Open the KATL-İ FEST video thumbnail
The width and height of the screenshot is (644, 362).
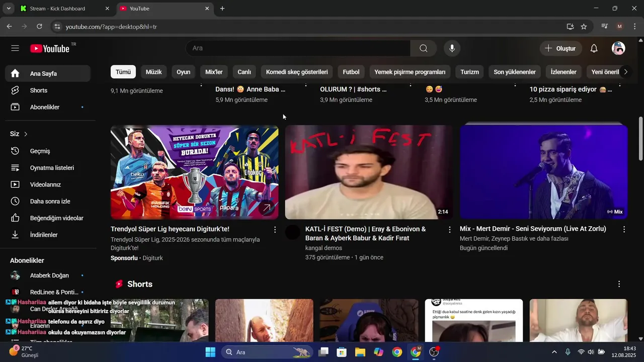click(369, 172)
